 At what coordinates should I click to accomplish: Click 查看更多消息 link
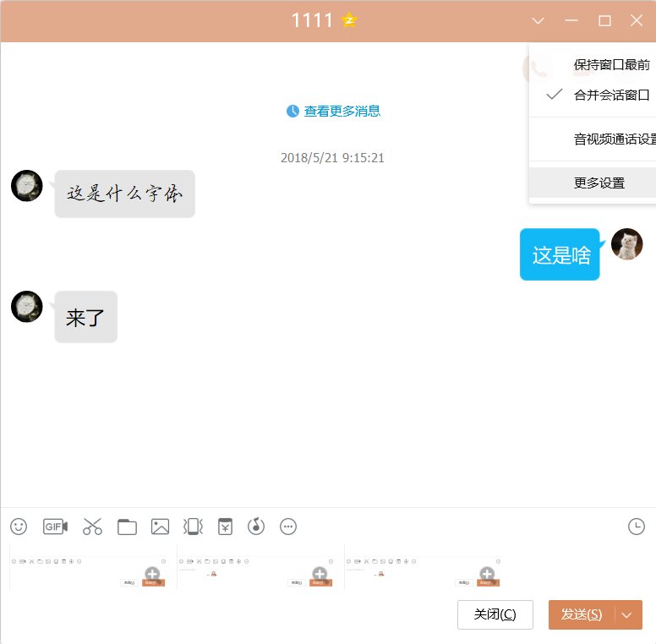[x=342, y=111]
